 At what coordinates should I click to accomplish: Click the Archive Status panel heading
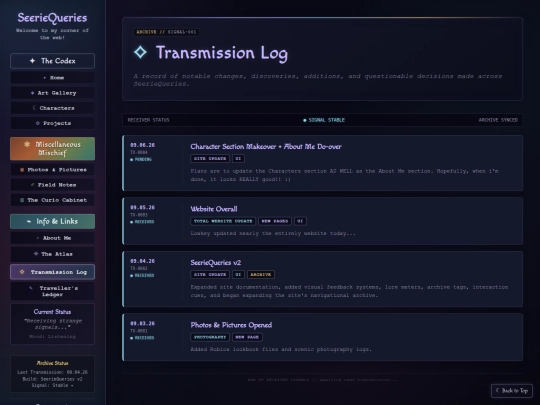pos(52,363)
